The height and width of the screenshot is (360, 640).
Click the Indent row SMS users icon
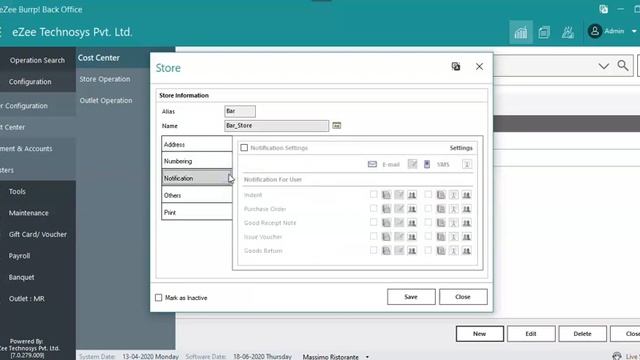(x=467, y=195)
